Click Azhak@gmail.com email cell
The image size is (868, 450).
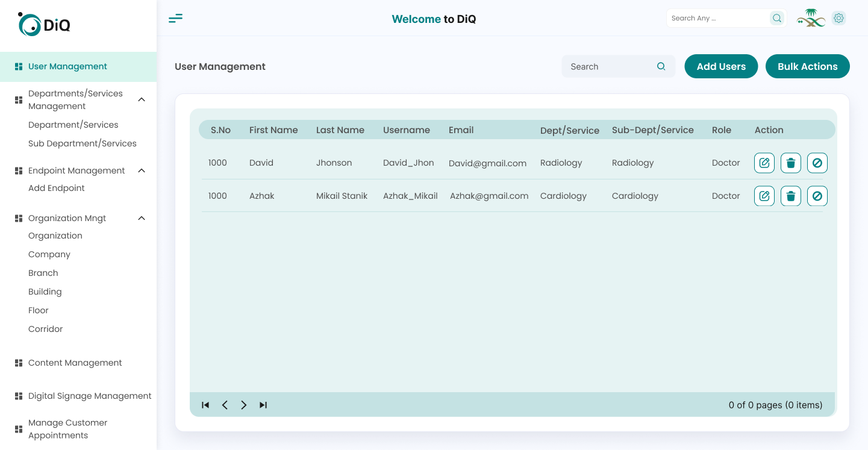pyautogui.click(x=489, y=196)
